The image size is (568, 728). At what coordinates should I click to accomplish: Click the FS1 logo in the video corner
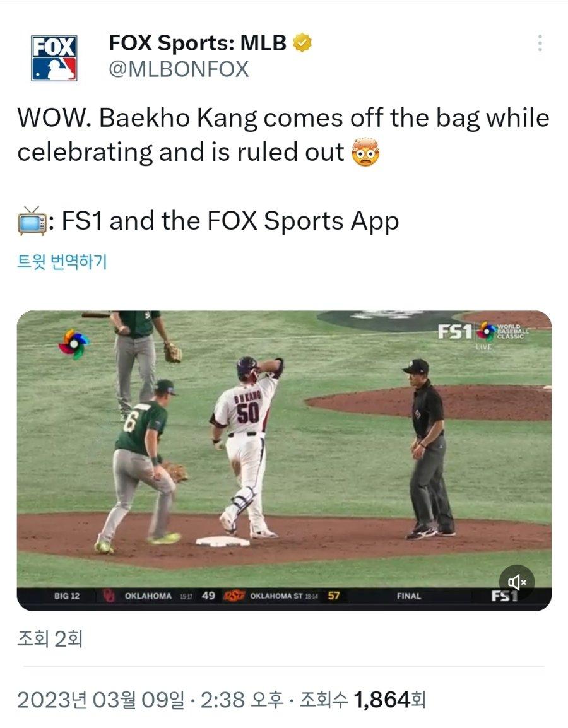tap(454, 331)
